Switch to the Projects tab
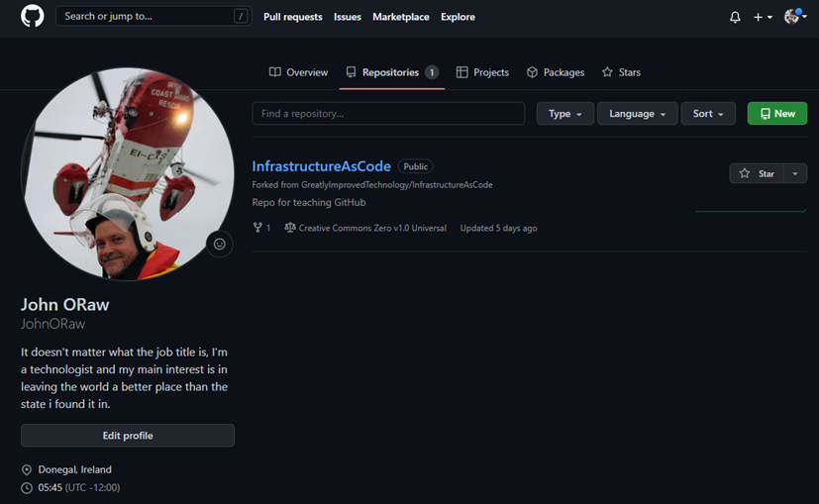Image resolution: width=819 pixels, height=504 pixels. pos(482,72)
